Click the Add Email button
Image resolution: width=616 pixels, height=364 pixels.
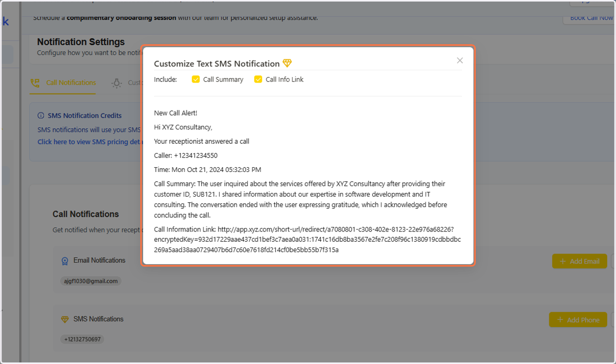(x=580, y=261)
